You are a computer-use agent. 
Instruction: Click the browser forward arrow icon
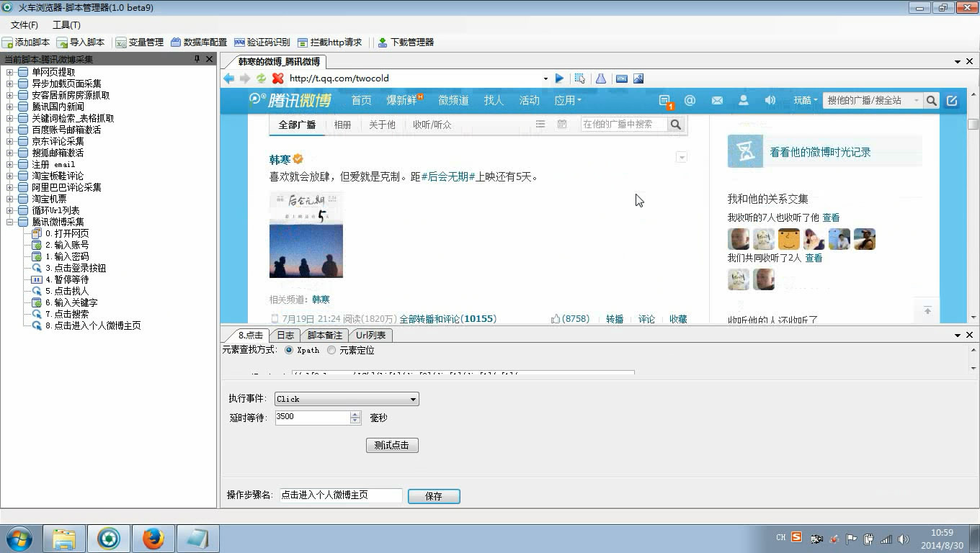(x=245, y=78)
